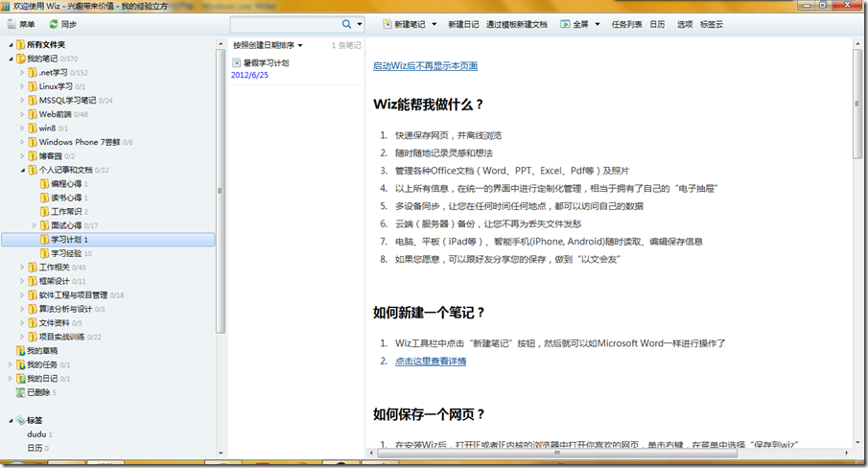868x468 pixels.
Task: Collapse the 所有文件夹 tree root
Action: [11, 45]
